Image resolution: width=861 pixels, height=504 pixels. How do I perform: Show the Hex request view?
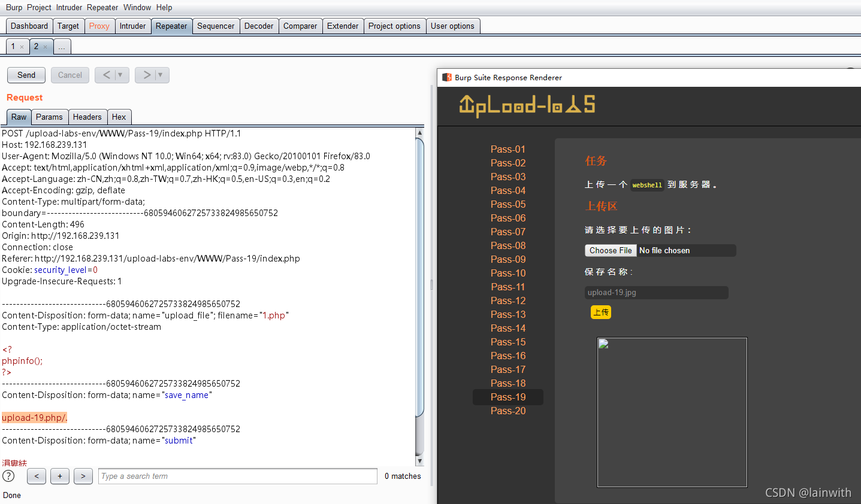119,117
